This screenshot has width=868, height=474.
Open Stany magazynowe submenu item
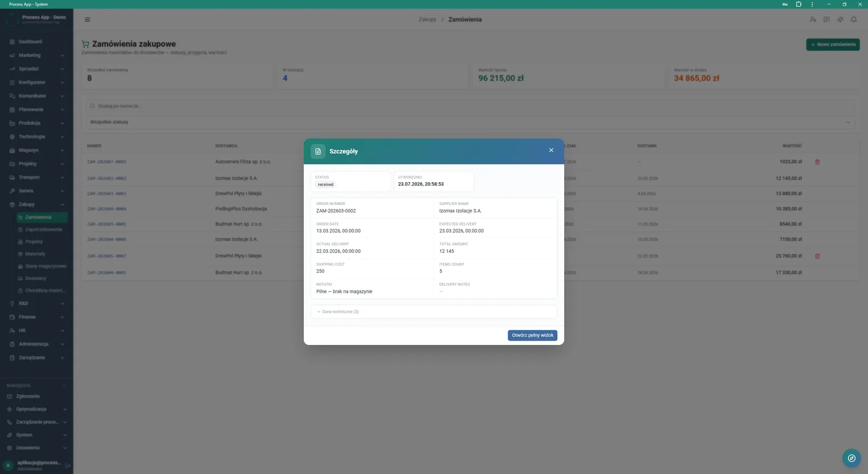coord(42,266)
